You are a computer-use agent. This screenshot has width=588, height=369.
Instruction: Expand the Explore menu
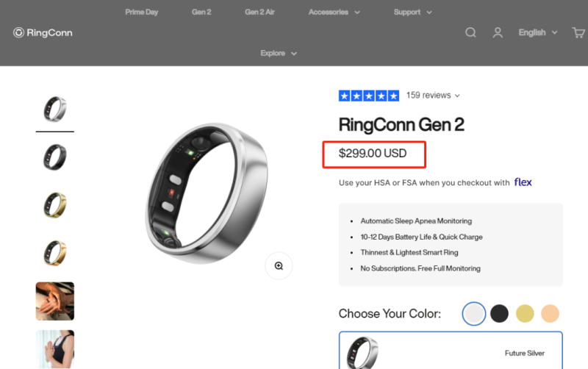279,53
